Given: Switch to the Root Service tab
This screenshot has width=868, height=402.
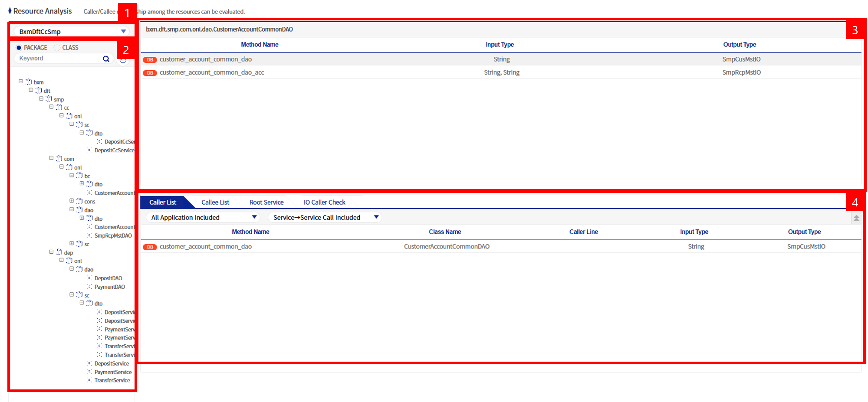Looking at the screenshot, I should click(266, 203).
